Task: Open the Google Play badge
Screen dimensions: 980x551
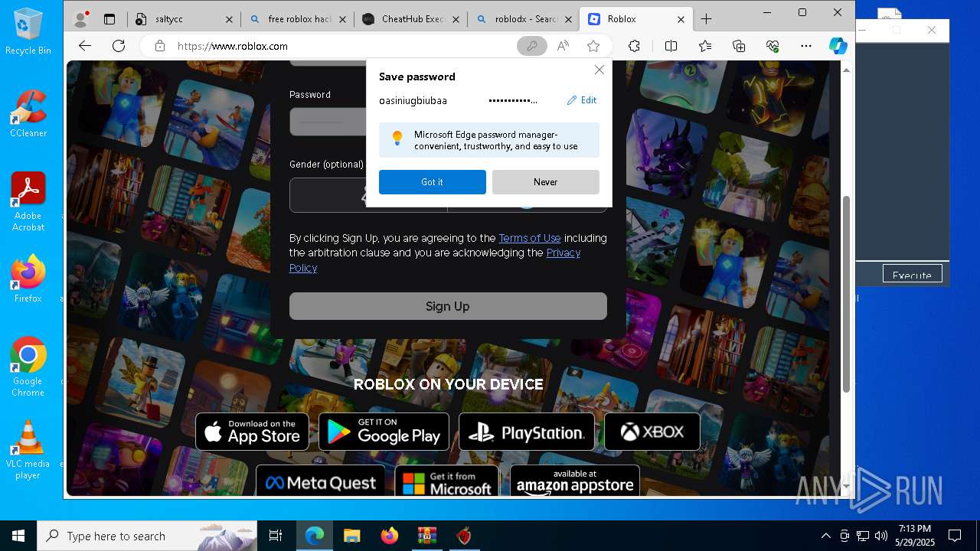Action: click(384, 432)
